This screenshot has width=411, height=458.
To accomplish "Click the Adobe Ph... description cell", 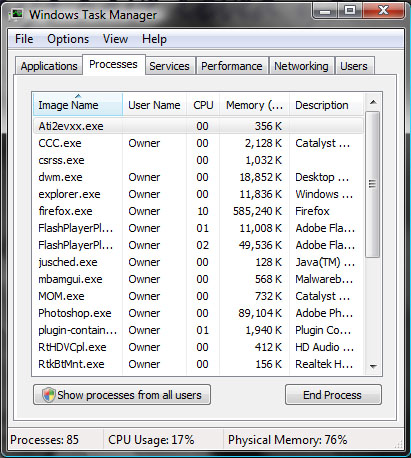I will point(324,313).
